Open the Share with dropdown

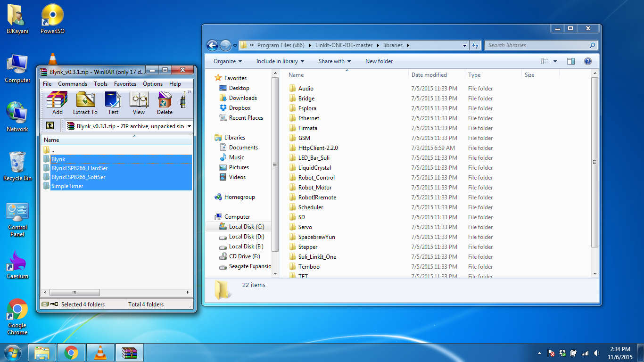point(335,61)
